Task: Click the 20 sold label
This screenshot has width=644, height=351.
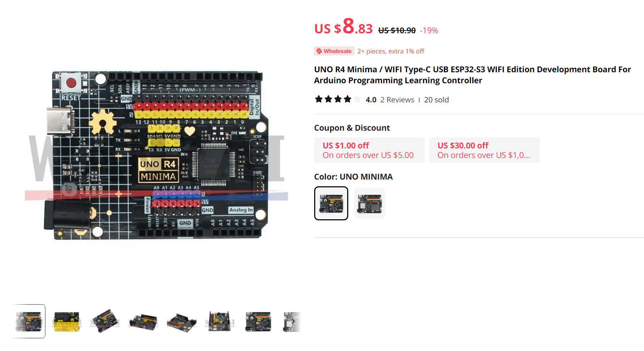Action: 436,100
